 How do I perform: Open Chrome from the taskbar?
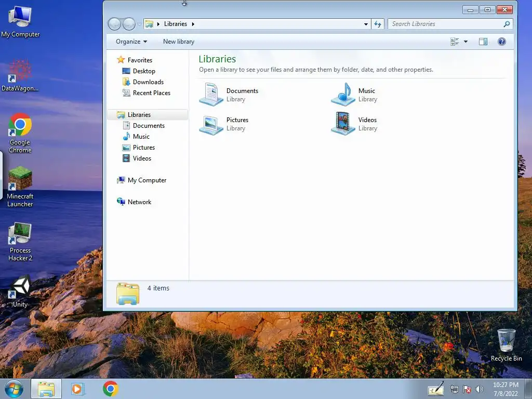111,389
